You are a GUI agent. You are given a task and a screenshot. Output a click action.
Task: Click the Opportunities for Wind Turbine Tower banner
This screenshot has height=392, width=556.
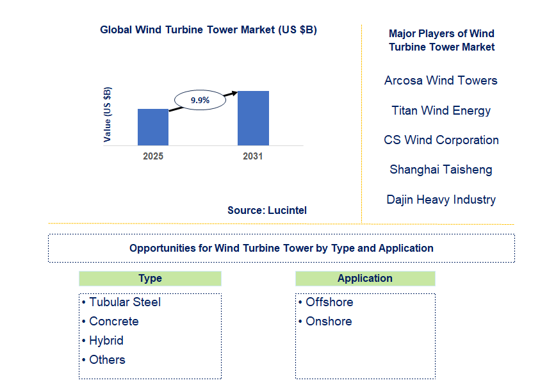pyautogui.click(x=281, y=248)
